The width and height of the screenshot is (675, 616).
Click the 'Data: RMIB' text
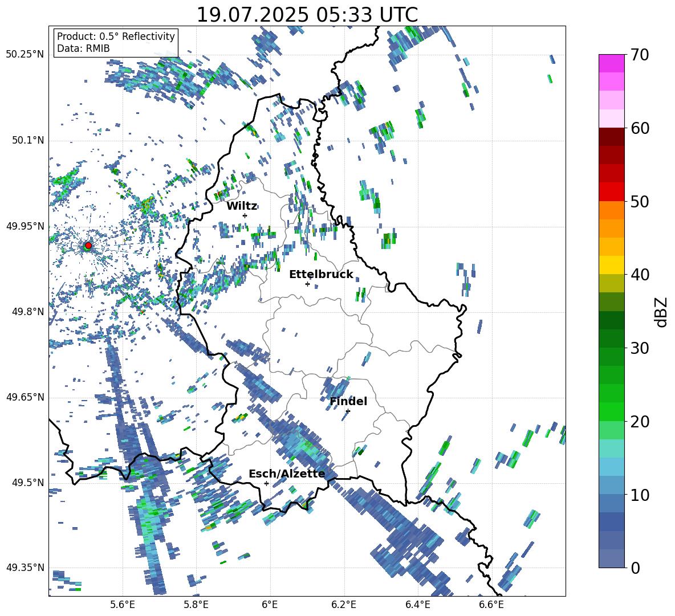(x=83, y=48)
